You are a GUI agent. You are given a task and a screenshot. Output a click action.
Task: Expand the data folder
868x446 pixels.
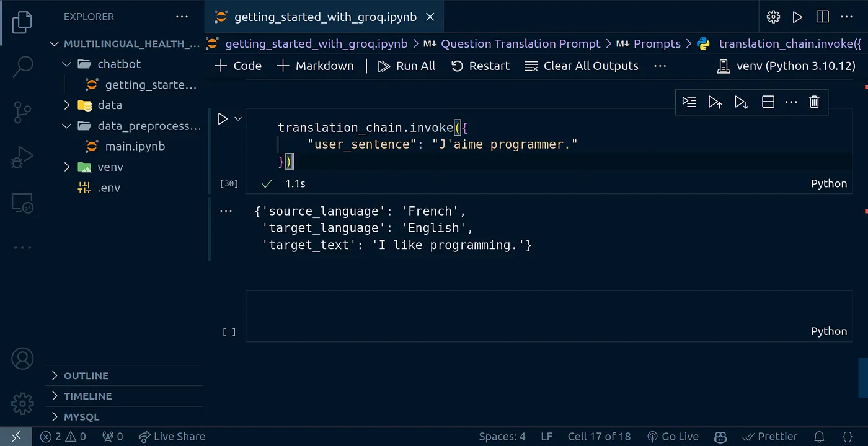[109, 105]
